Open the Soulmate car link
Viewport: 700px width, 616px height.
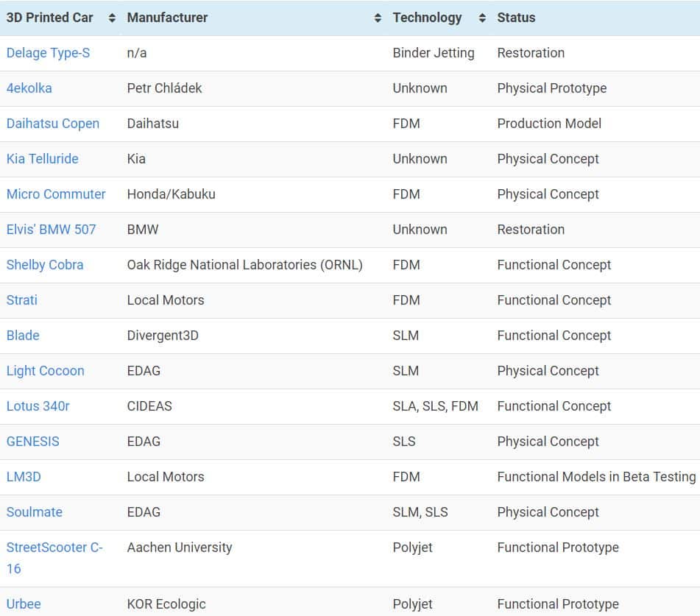35,512
